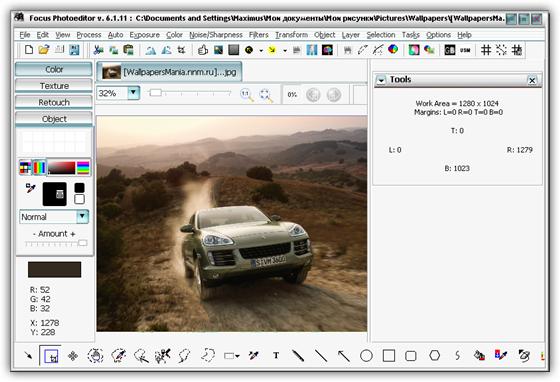Image resolution: width=560 pixels, height=382 pixels.
Task: Open the Normal blend mode dropdown
Action: (82, 216)
